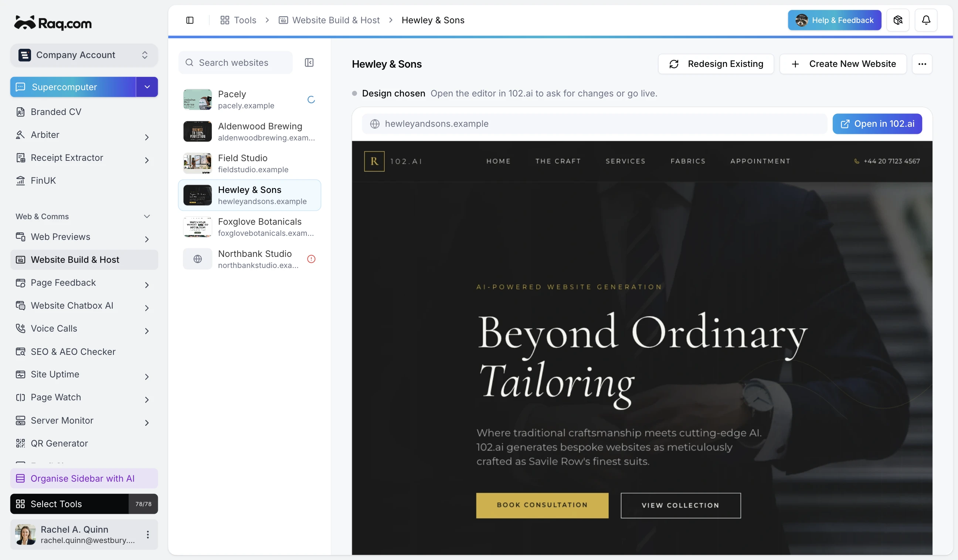958x560 pixels.
Task: Expand the Voice Calls chevron
Action: (x=147, y=331)
